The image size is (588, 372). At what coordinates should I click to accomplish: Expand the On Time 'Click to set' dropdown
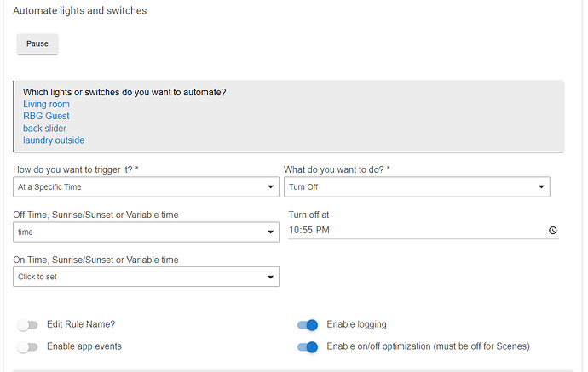tap(146, 277)
